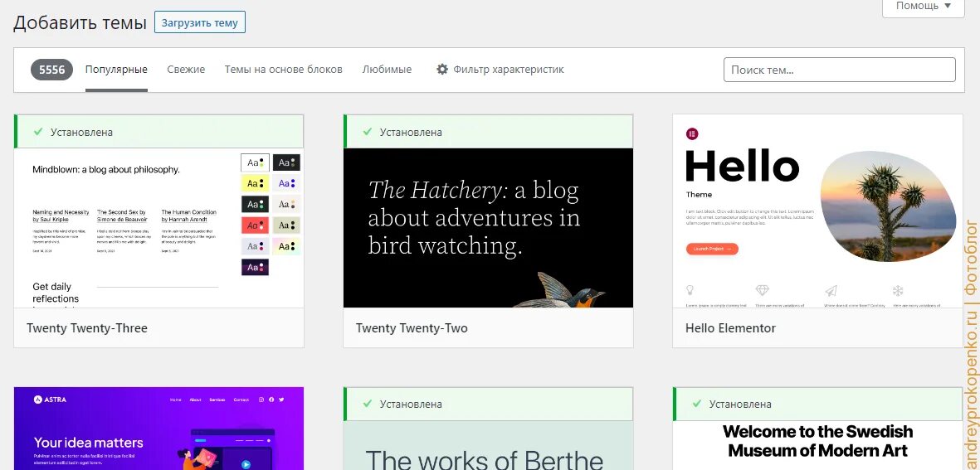The width and height of the screenshot is (980, 470).
Task: Click the Launch Project button in Hello preview
Action: click(712, 249)
